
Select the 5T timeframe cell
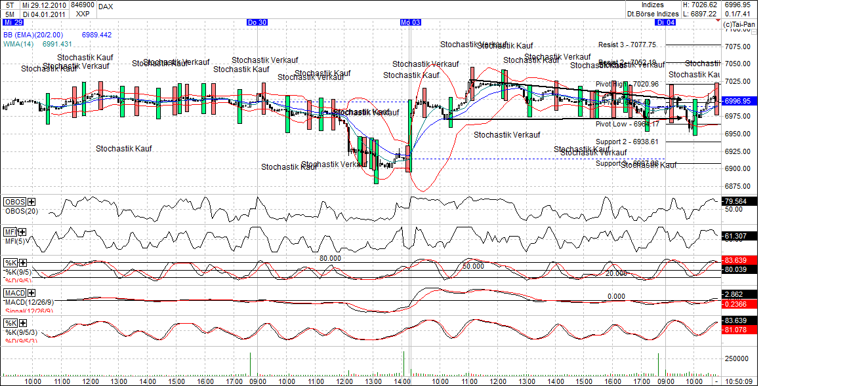tap(8, 5)
